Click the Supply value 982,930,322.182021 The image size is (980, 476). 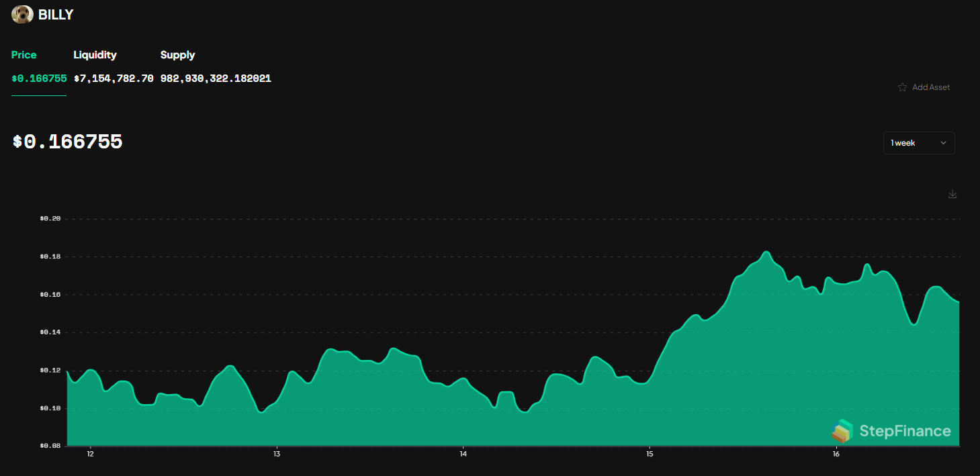[216, 78]
